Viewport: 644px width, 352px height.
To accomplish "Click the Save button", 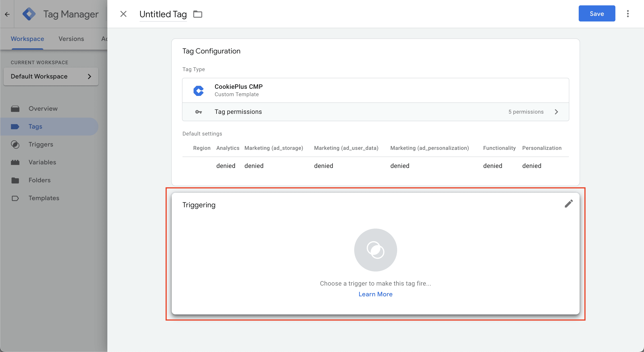I will pos(597,13).
